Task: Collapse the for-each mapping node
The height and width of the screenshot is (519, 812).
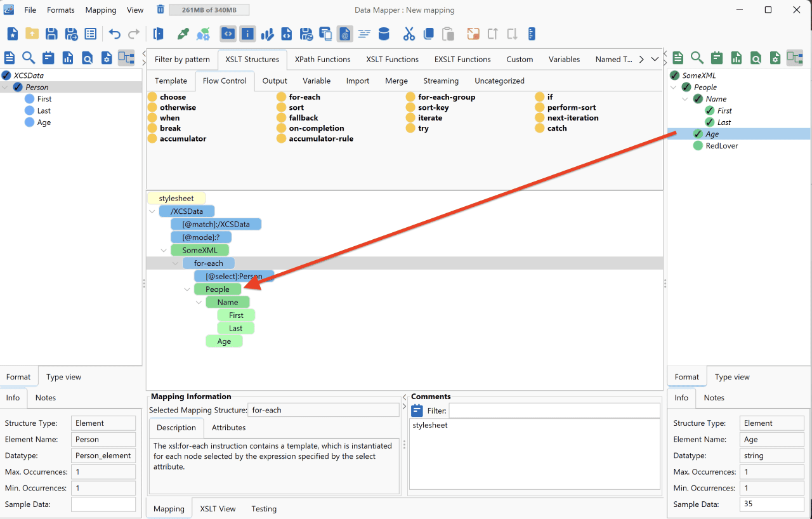Action: pos(176,263)
